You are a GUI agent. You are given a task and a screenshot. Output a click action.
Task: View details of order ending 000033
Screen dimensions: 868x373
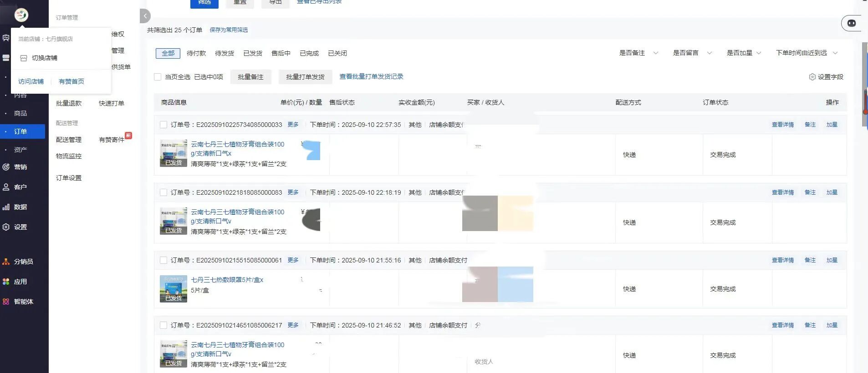click(x=782, y=125)
